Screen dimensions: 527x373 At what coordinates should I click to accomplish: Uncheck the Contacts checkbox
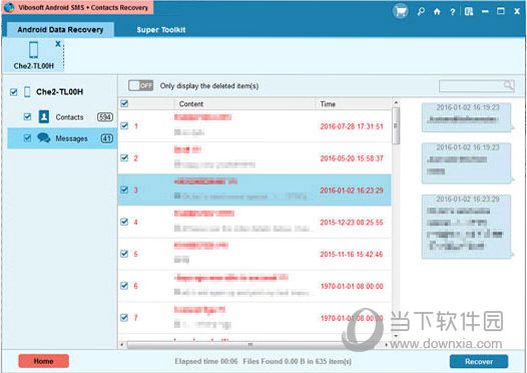(28, 117)
